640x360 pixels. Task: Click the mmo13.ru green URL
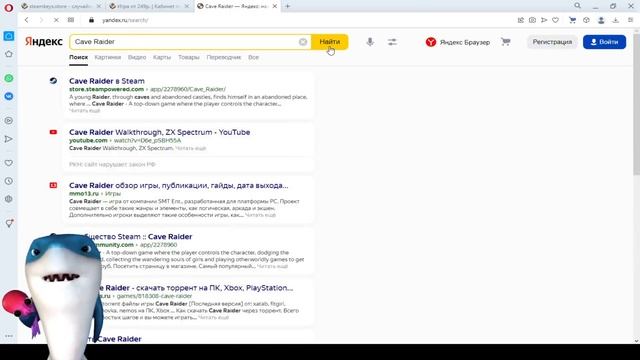tap(84, 193)
